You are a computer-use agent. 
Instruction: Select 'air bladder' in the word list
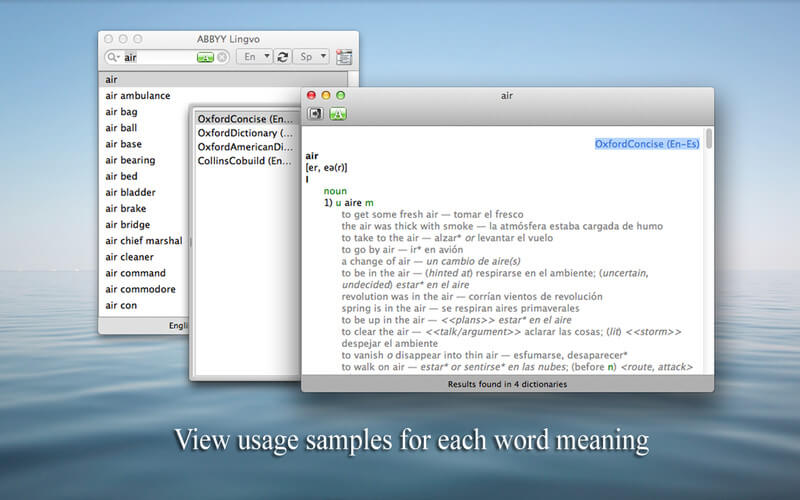point(131,192)
